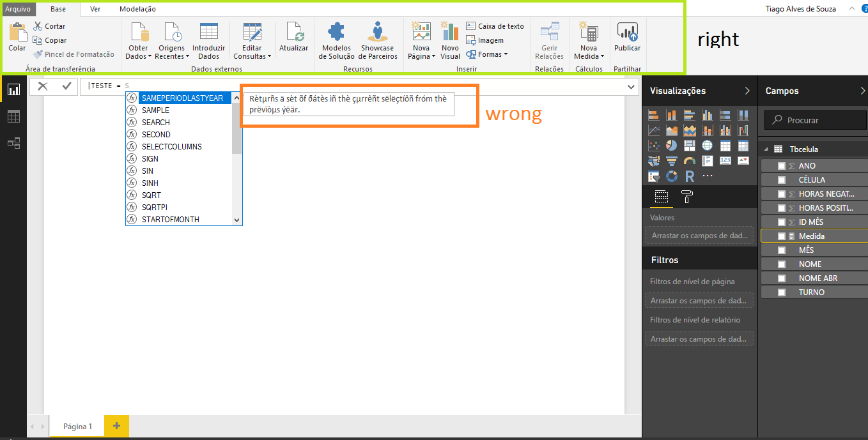Switch to the Modelação ribbon tab
The image size is (868, 440).
[x=137, y=9]
